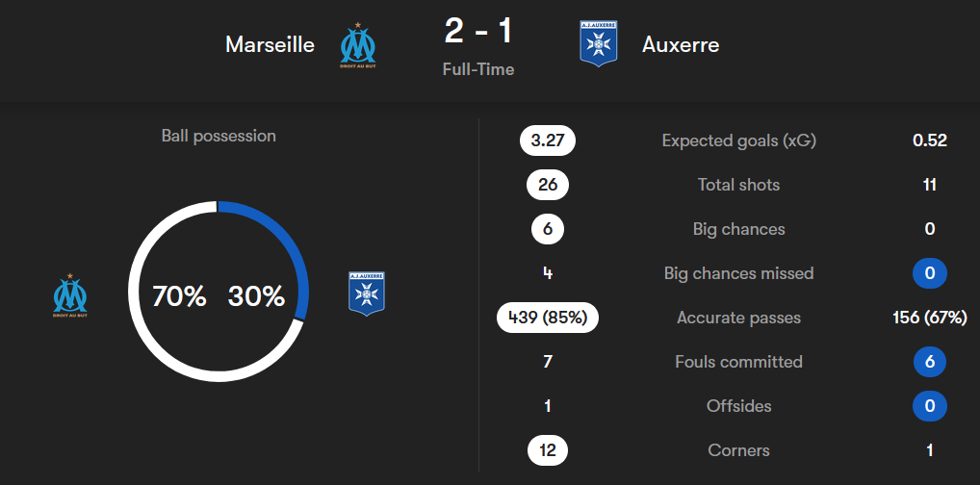Viewport: 980px width, 485px height.
Task: Click the Marseille logo beside the possession chart
Action: (x=70, y=295)
